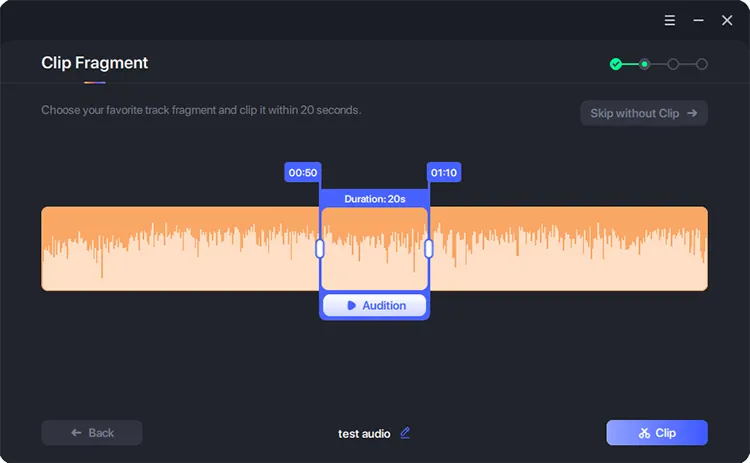The width and height of the screenshot is (750, 463).
Task: Click the Duration: 20s label
Action: point(375,199)
